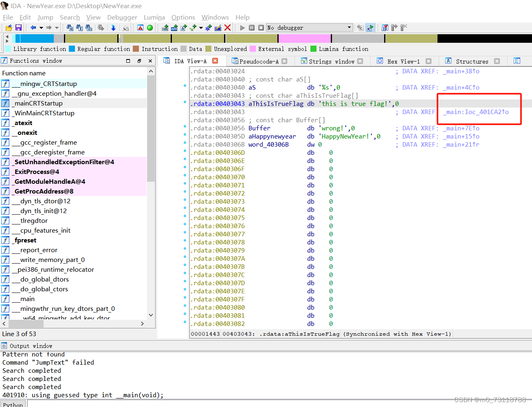Close the Structures tab
Screen dimensions: 532x407
click(497, 61)
